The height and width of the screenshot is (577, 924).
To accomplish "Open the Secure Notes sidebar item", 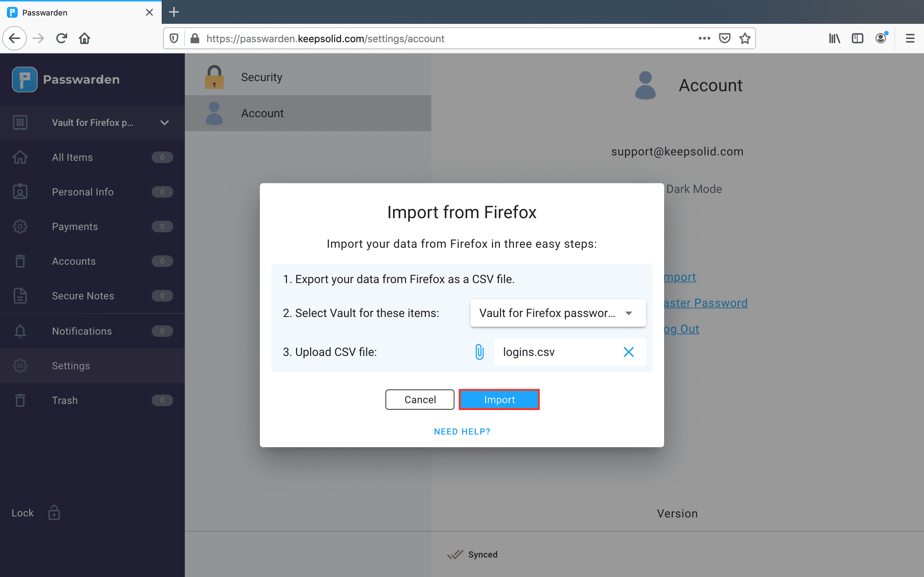I will (83, 296).
